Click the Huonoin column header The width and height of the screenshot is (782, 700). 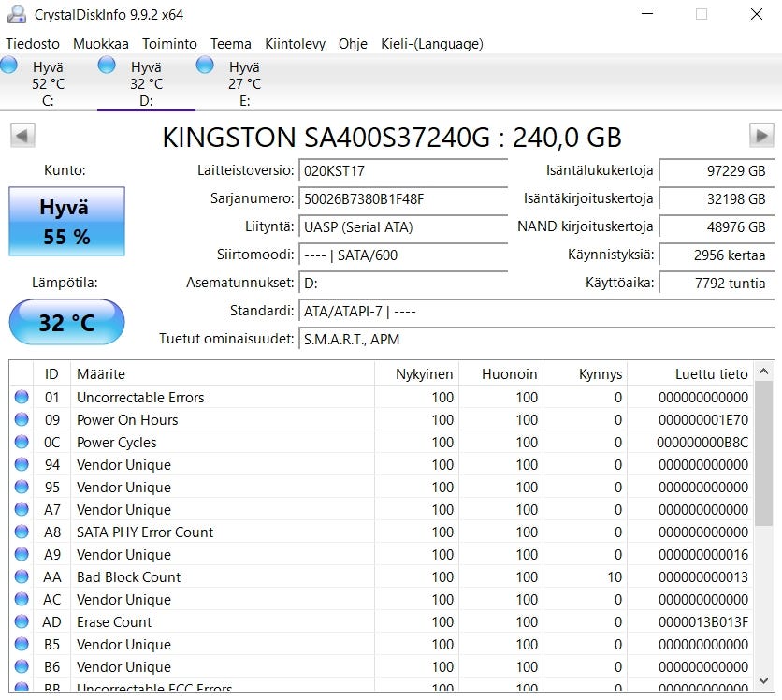(x=500, y=373)
